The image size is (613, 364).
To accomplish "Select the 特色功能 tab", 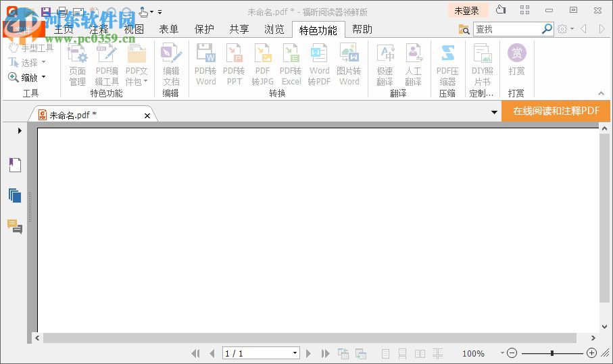I will (318, 30).
